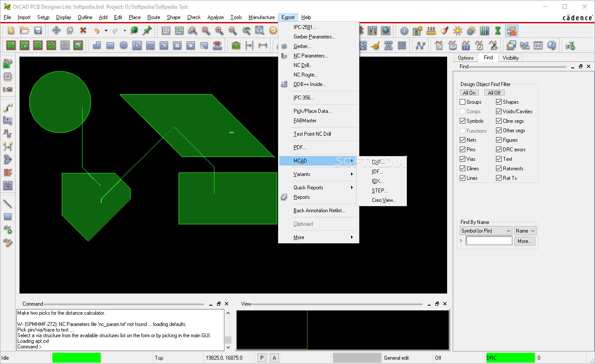Switch to the Visibility tab
The height and width of the screenshot is (364, 595).
[x=511, y=58]
